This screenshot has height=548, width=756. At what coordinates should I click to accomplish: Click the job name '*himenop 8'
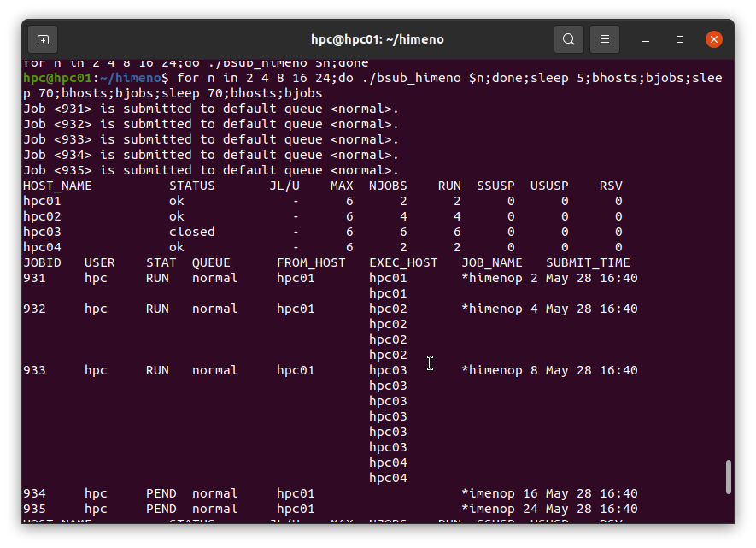500,370
